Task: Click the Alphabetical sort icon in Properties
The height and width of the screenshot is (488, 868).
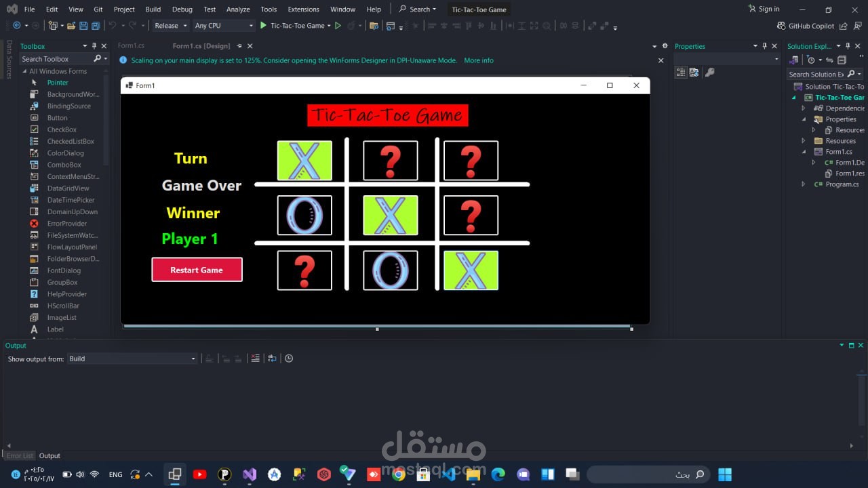Action: [x=694, y=73]
